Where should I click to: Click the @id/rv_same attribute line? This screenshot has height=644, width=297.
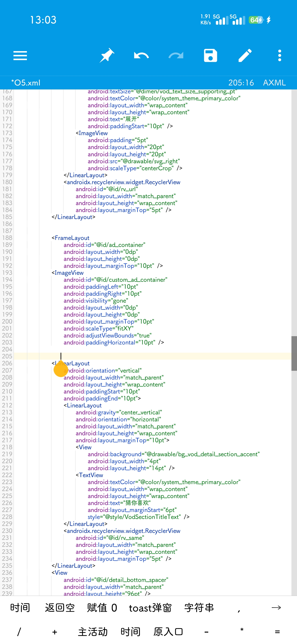110,538
